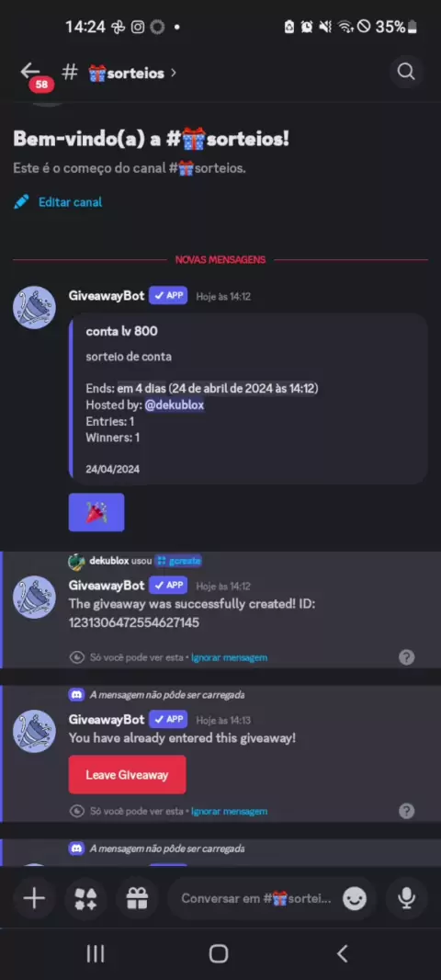Viewport: 441px width, 980px height.
Task: Tap the pencil icon beside Editar canal
Action: 21,202
